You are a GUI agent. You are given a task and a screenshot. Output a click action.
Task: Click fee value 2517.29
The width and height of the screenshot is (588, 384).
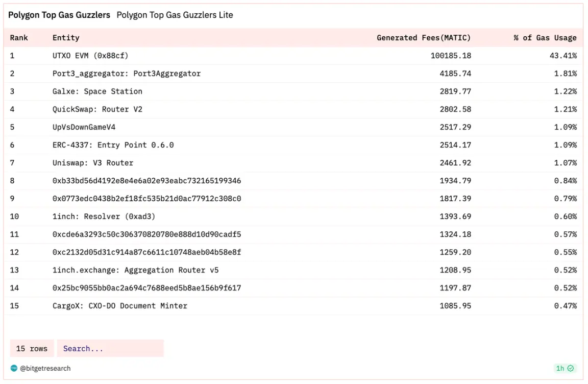pyautogui.click(x=455, y=127)
